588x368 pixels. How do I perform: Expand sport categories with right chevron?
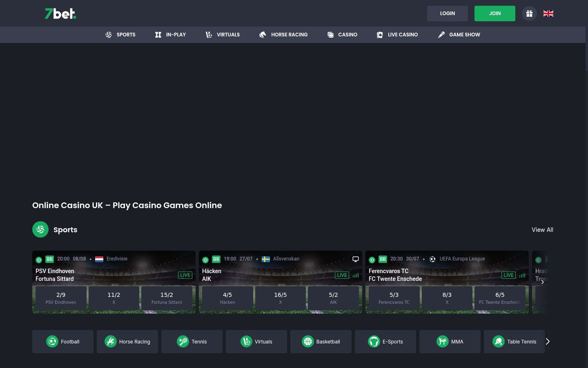tap(548, 341)
